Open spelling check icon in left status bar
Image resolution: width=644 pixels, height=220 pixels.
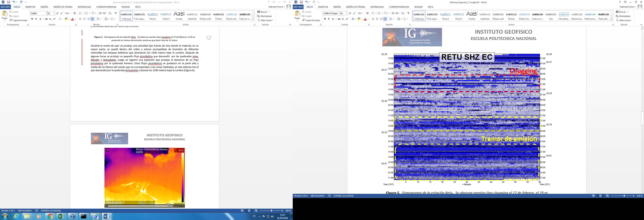coord(37,211)
